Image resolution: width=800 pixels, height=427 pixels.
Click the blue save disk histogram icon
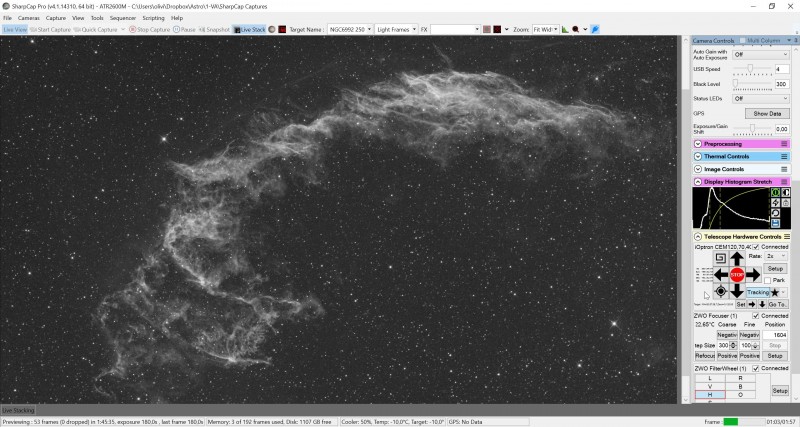(775, 223)
